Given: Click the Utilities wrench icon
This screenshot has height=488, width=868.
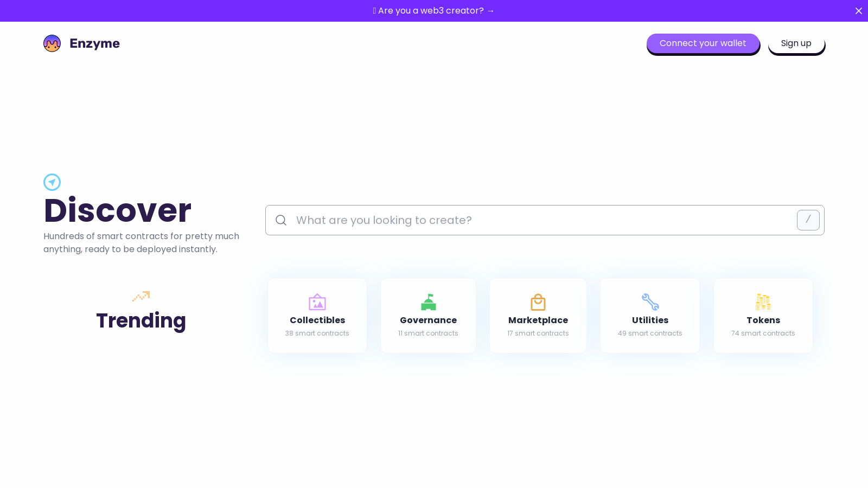Looking at the screenshot, I should 650,302.
